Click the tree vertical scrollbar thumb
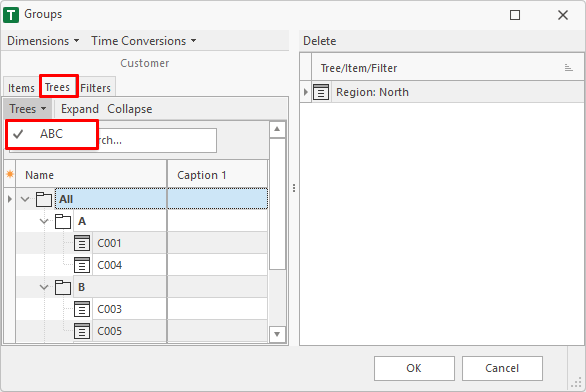586x392 pixels. tap(277, 204)
